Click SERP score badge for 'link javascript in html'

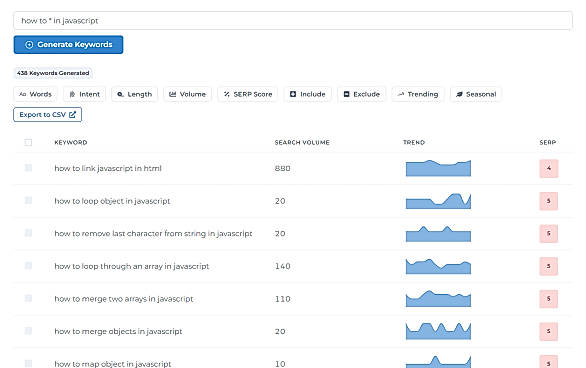[x=549, y=168]
